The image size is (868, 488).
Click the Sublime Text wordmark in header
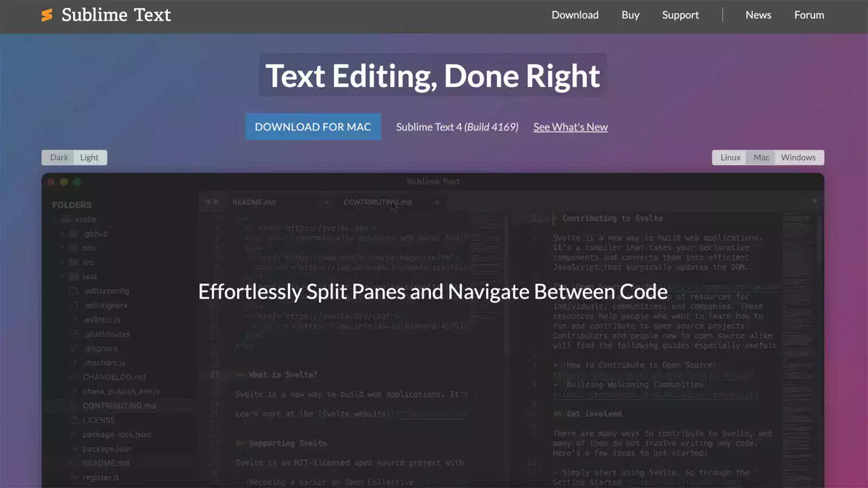tap(116, 15)
